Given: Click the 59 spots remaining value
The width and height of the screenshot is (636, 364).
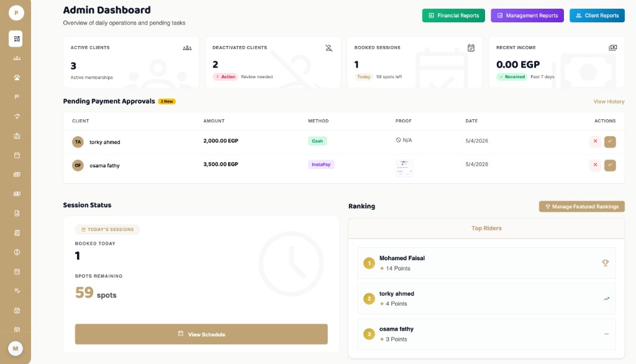Looking at the screenshot, I should point(96,293).
